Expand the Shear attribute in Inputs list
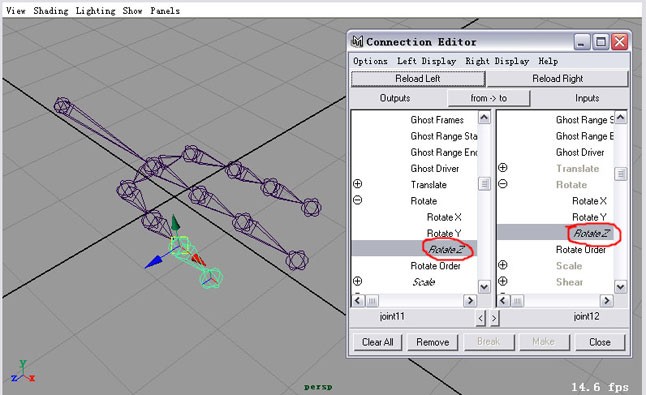The height and width of the screenshot is (395, 646). (503, 281)
